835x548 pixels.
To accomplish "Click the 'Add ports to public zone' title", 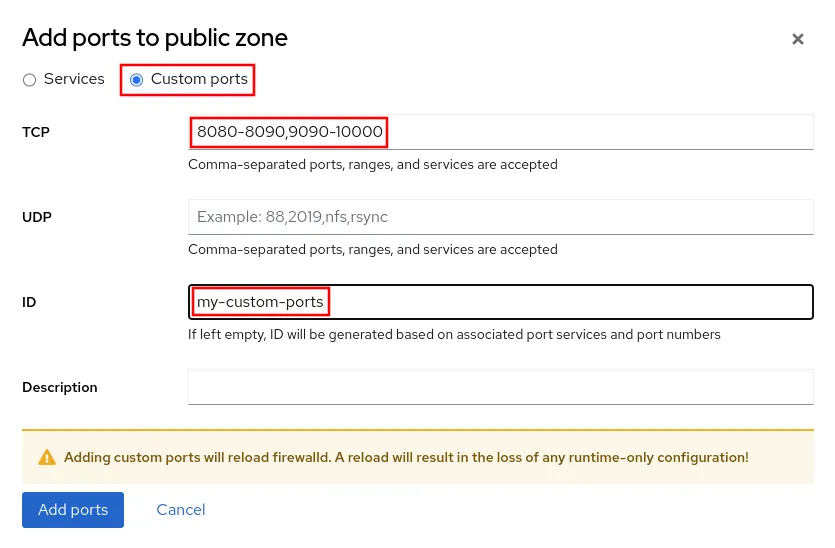I will (x=155, y=38).
